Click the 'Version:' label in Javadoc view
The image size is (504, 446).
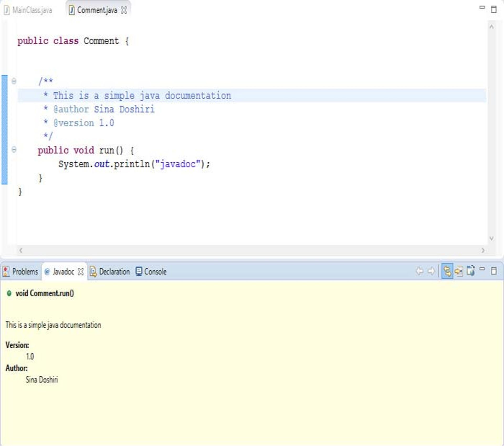click(17, 345)
